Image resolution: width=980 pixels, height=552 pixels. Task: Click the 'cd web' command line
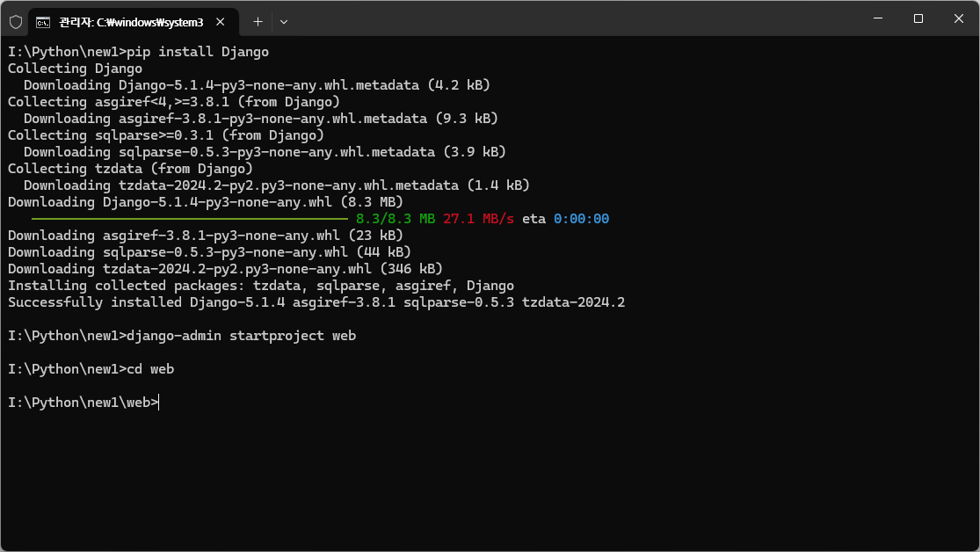click(91, 369)
